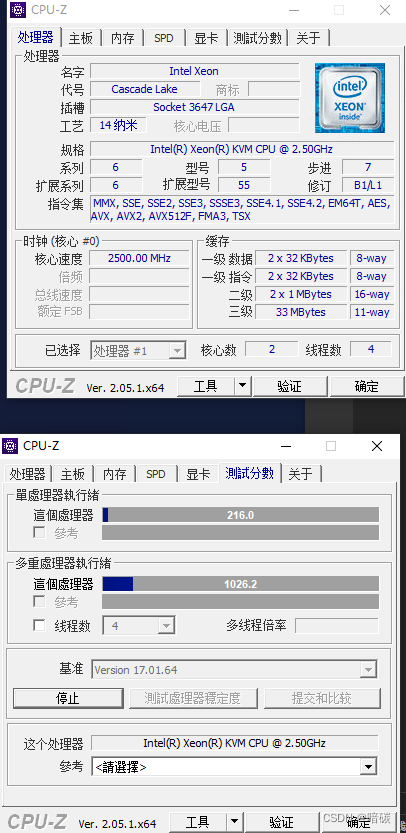Viewport: 406px width, 833px height.
Task: Click the 扩展型号 value 55
Action: coord(244,185)
